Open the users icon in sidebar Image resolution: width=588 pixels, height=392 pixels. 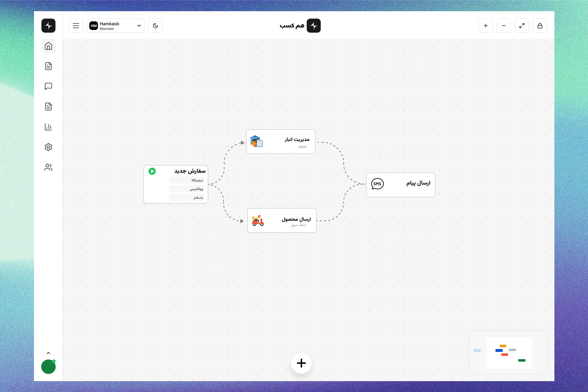48,167
